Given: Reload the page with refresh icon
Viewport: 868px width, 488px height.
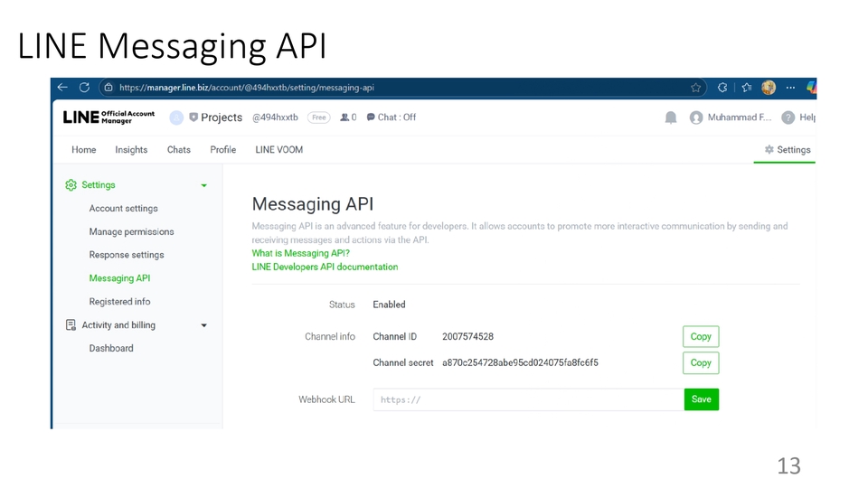Looking at the screenshot, I should [84, 88].
